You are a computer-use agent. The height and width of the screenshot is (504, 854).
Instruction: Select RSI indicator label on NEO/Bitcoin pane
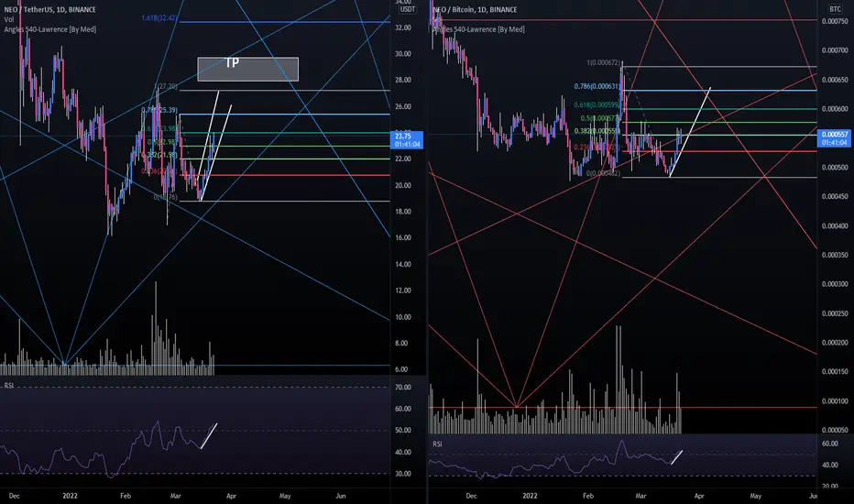pos(437,444)
